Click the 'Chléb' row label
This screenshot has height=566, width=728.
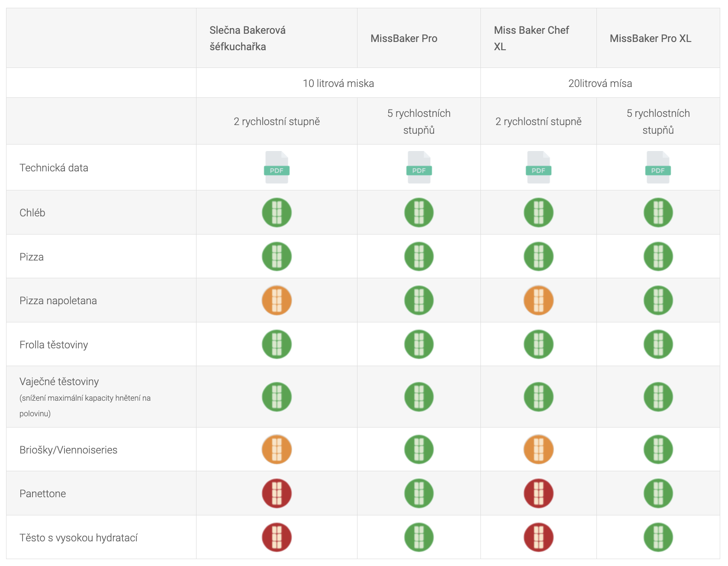32,212
